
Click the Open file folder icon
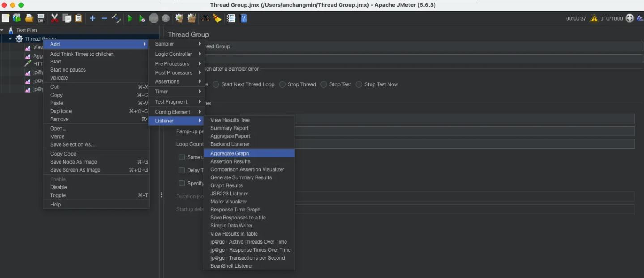pos(29,18)
